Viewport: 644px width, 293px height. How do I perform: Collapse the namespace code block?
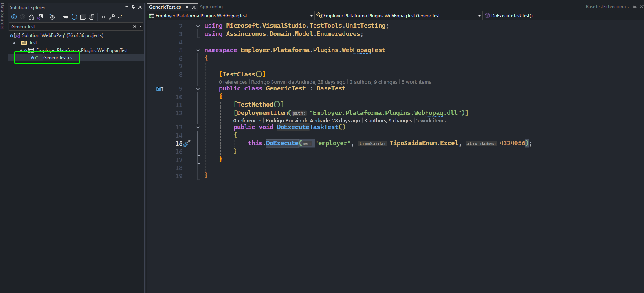pos(198,50)
